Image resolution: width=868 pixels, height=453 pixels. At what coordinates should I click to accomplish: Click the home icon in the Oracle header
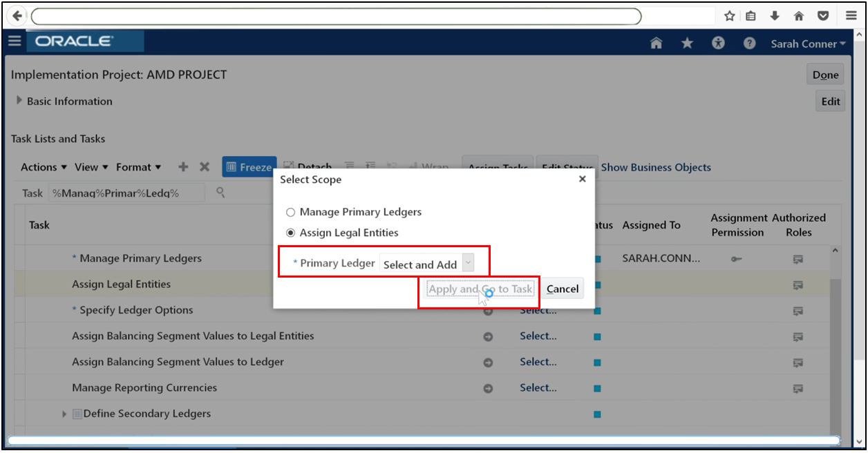pos(655,43)
